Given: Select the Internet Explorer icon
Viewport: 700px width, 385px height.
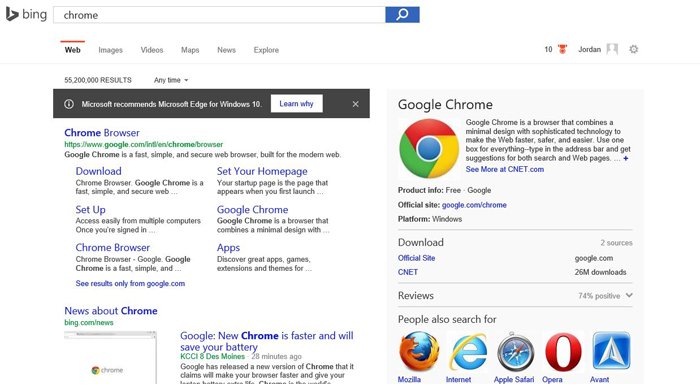Looking at the screenshot, I should tap(467, 352).
